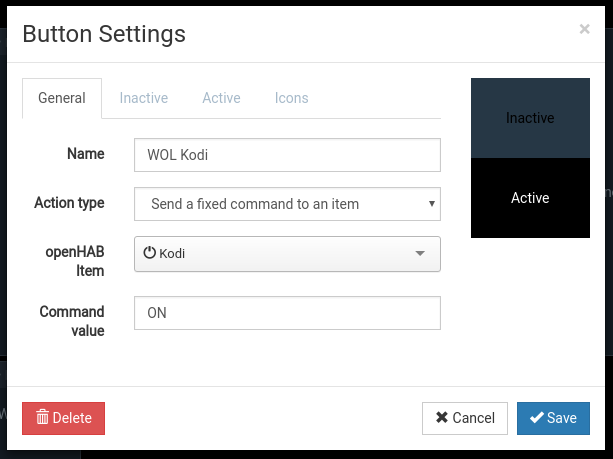
Task: Open the Inactive tab
Action: (144, 98)
